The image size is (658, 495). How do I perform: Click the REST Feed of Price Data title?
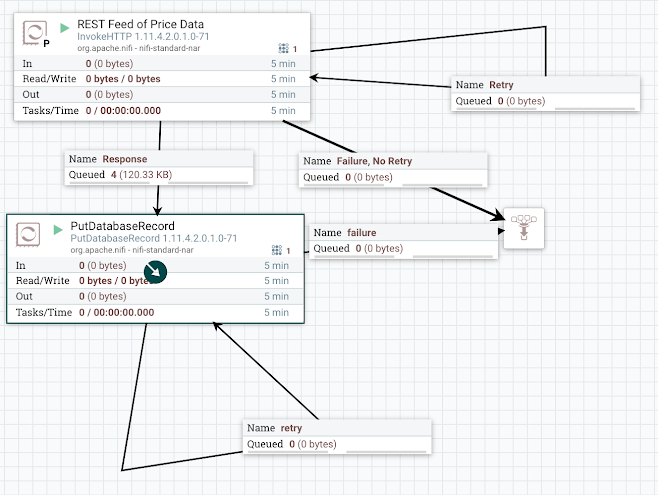[147, 24]
